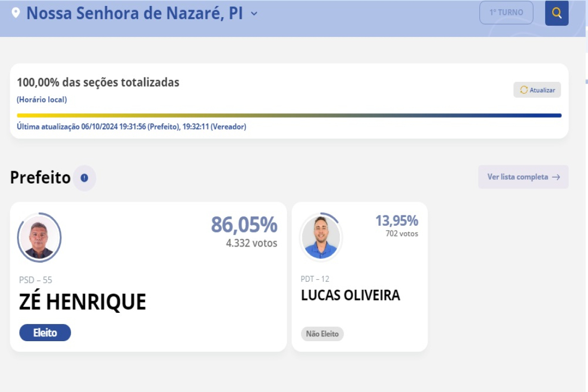Click the 86,05% vote percentage

coord(244,225)
